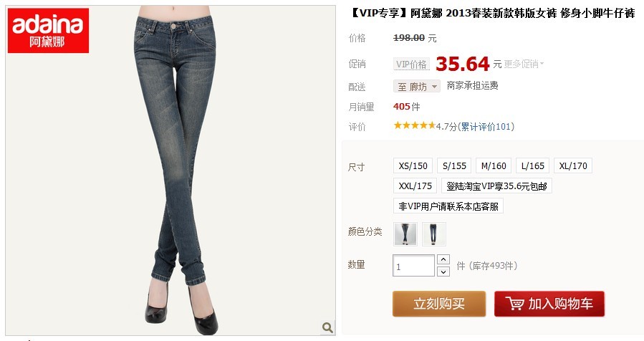Select size M/160
Screen dimensions: 644x341
(494, 165)
